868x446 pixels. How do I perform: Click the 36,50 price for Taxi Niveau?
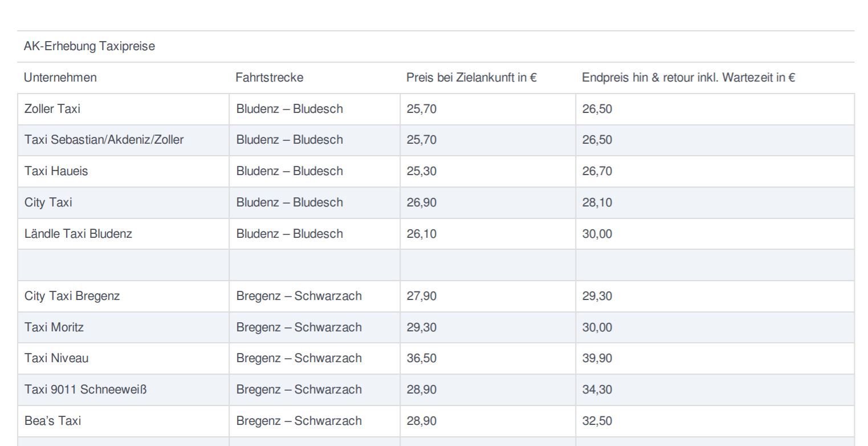coord(421,358)
